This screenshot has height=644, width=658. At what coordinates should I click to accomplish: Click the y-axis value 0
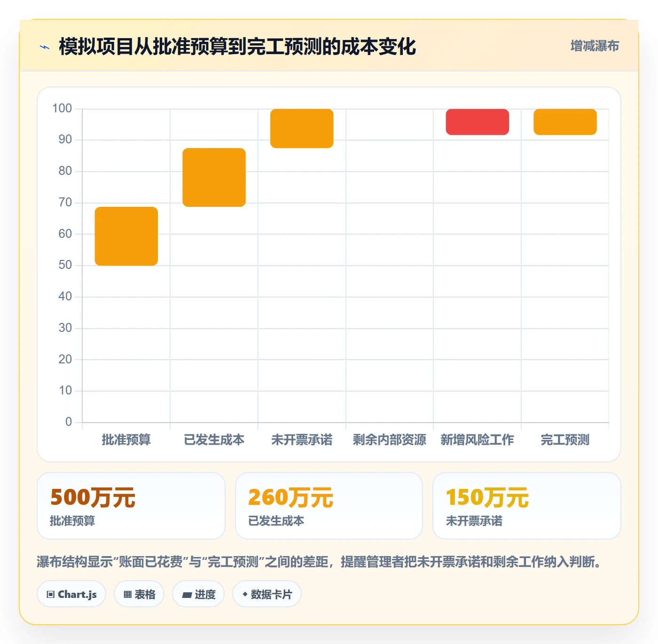(69, 422)
